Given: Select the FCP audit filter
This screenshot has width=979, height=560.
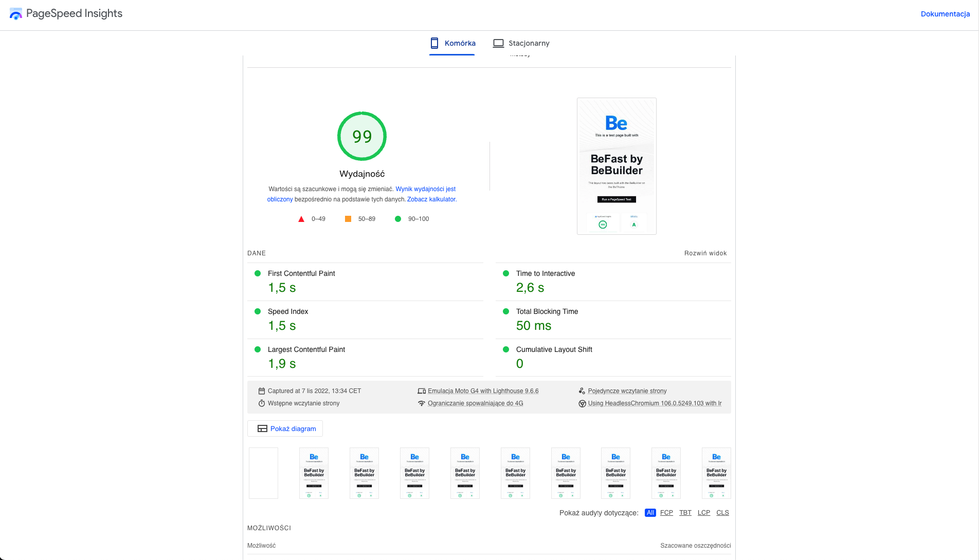Looking at the screenshot, I should point(666,513).
